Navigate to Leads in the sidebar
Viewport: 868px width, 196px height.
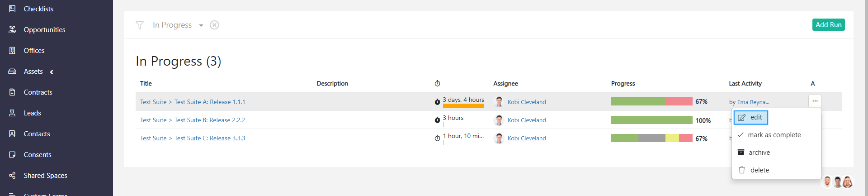pyautogui.click(x=32, y=113)
